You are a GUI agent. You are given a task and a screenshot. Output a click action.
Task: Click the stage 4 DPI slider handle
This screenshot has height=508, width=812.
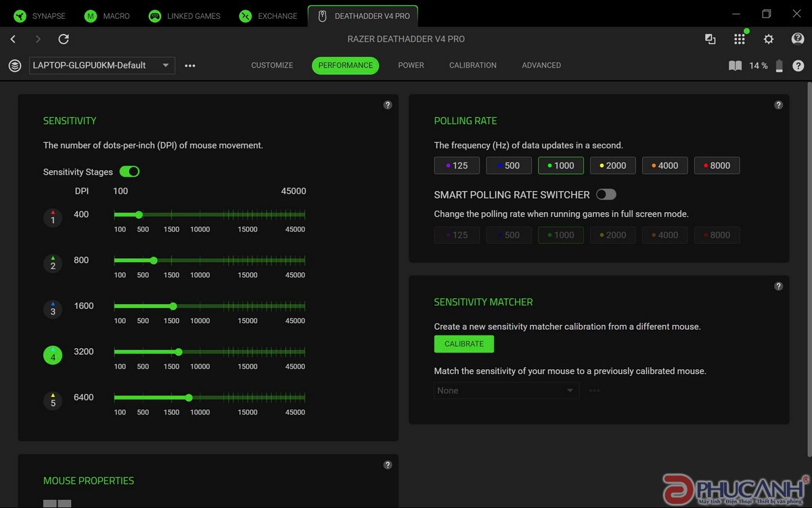pyautogui.click(x=179, y=352)
